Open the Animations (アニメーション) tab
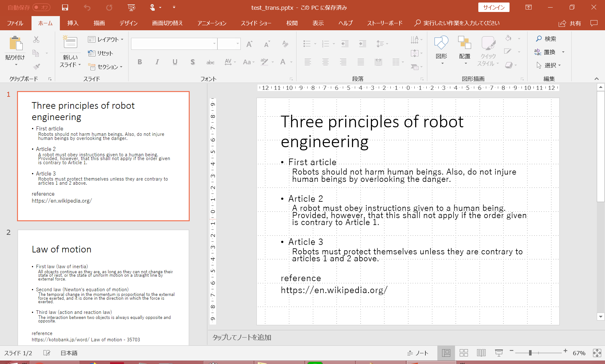Screen dimensions: 605x364 point(212,23)
